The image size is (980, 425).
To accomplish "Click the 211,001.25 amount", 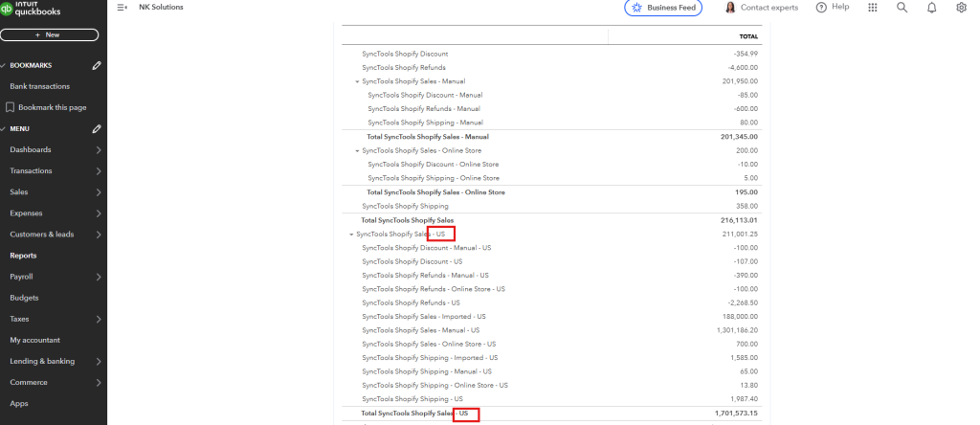I will coord(740,234).
